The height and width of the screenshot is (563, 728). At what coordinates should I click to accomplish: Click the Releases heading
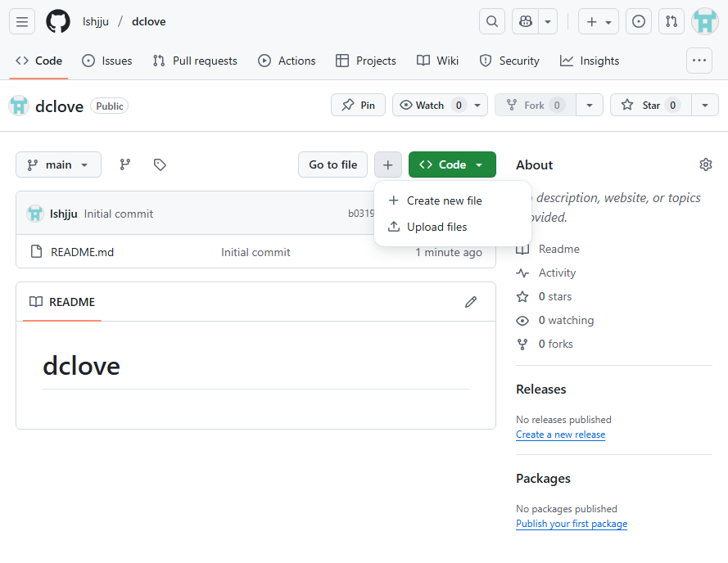pos(541,389)
